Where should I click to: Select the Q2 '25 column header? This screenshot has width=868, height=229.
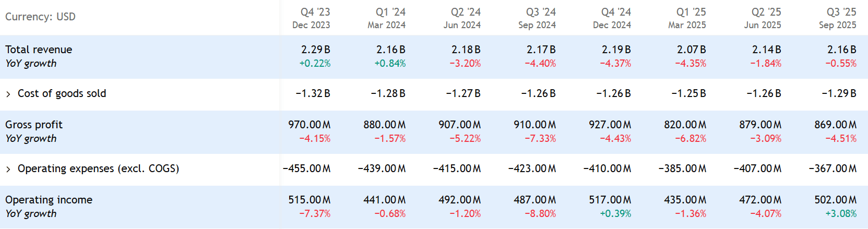766,12
